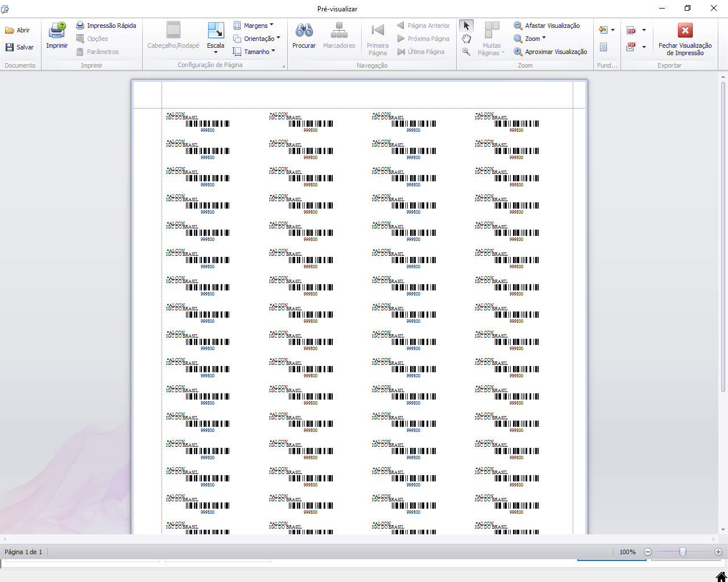Open a document with Abrir

click(x=18, y=30)
